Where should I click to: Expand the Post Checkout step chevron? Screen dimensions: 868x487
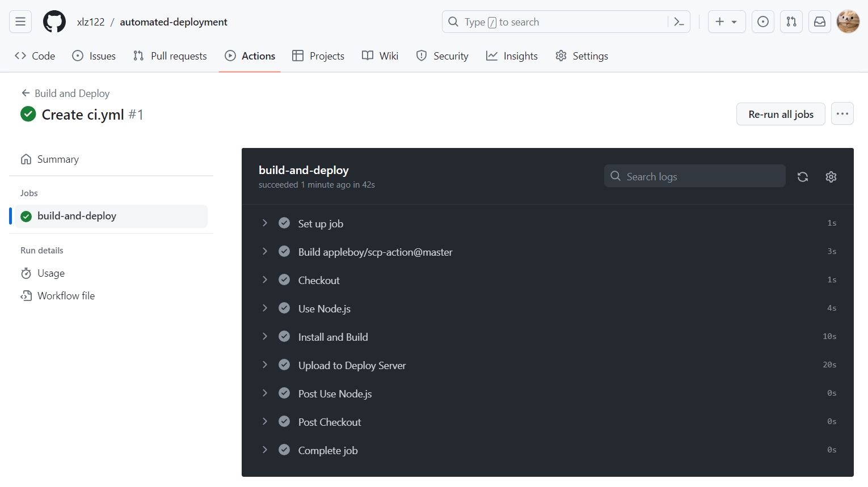(265, 421)
